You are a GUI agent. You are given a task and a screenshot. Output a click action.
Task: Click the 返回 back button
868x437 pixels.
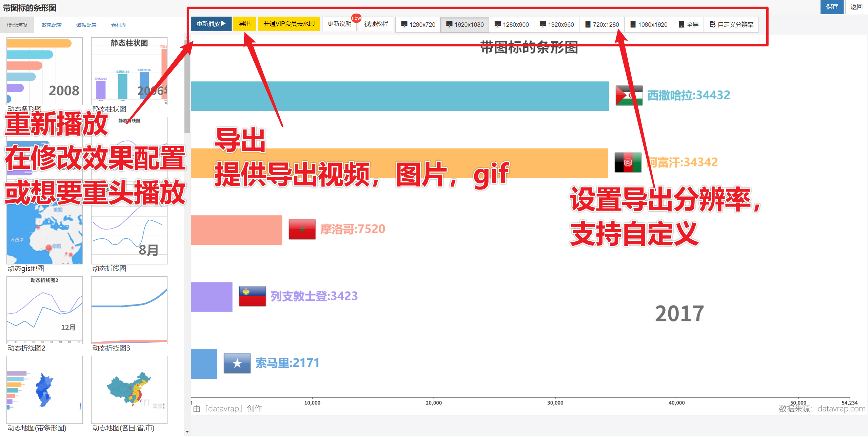856,7
